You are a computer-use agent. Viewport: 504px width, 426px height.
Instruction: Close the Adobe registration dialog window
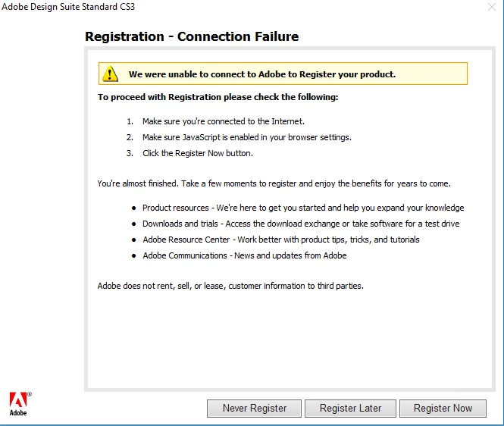pos(491,7)
